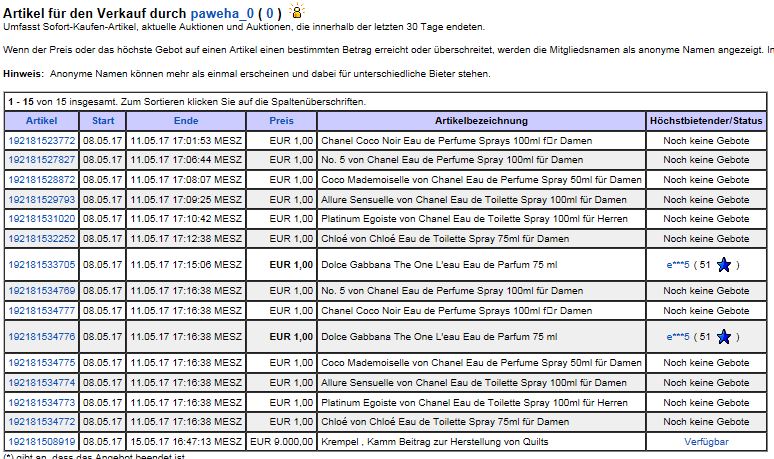Click end time 11.05.17 17:12:38 MESZ
The width and height of the screenshot is (774, 459).
point(186,239)
